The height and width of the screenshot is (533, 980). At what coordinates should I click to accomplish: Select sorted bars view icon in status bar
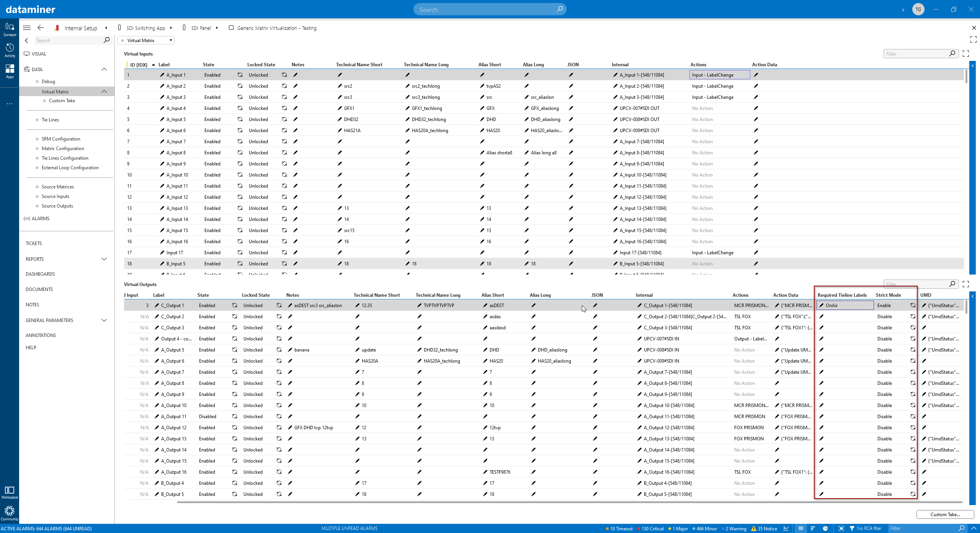[x=813, y=528]
